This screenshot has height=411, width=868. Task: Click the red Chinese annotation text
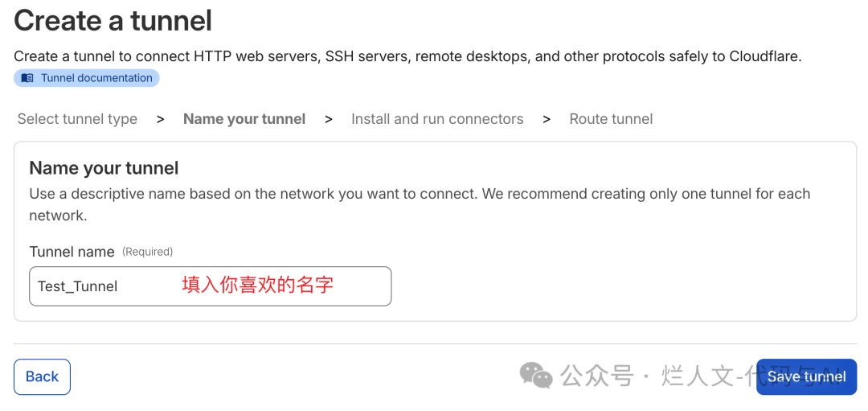pos(257,285)
